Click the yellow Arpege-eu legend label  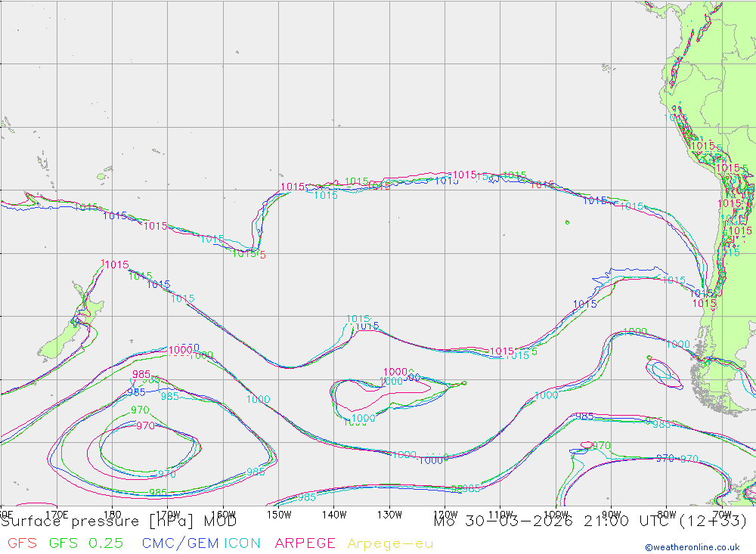tap(390, 544)
